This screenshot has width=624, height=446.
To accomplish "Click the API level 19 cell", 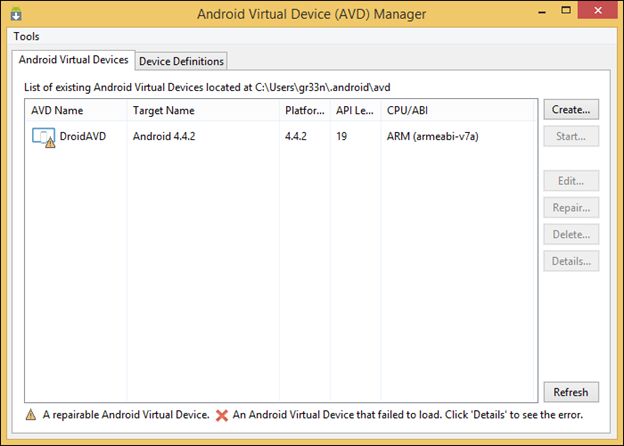I will (x=341, y=136).
